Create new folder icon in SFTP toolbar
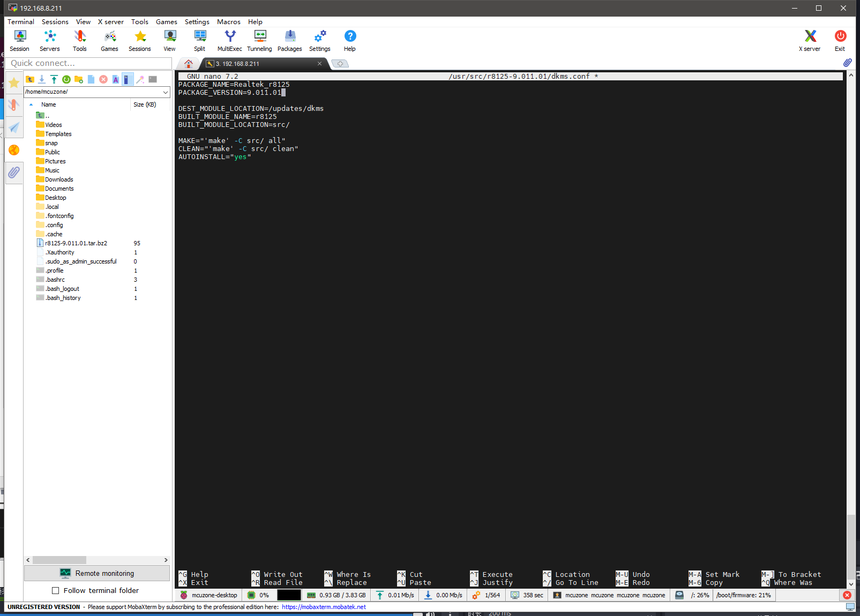The width and height of the screenshot is (860, 616). pos(79,79)
